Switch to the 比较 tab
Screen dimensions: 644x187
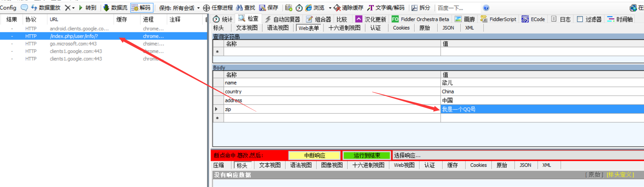(x=342, y=19)
